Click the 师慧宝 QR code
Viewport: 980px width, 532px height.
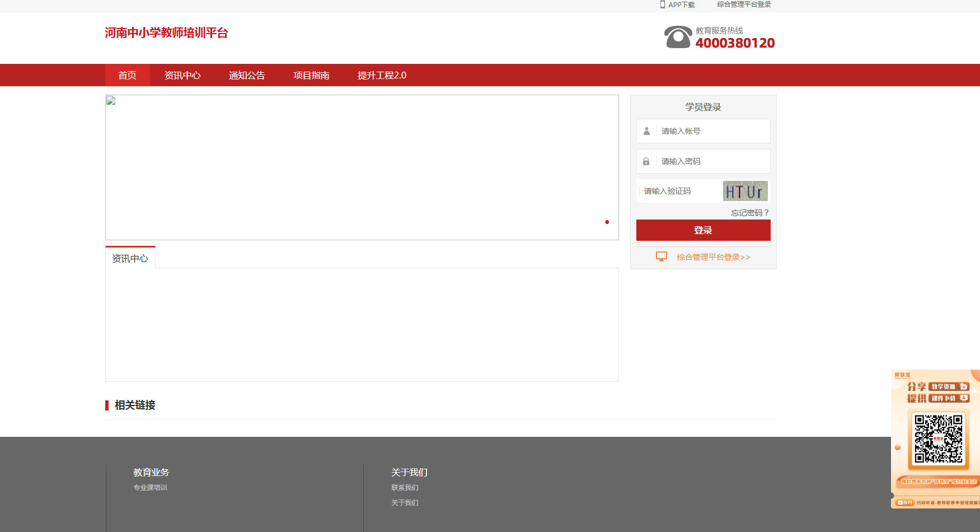click(x=938, y=438)
